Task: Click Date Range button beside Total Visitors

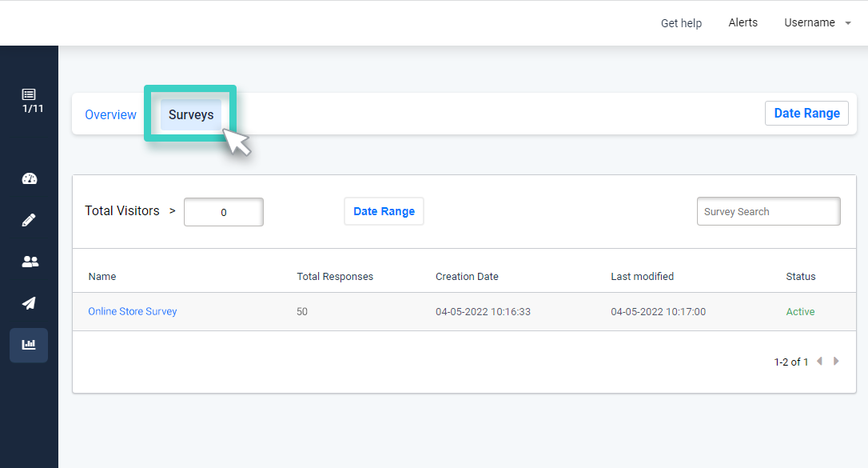Action: coord(384,211)
